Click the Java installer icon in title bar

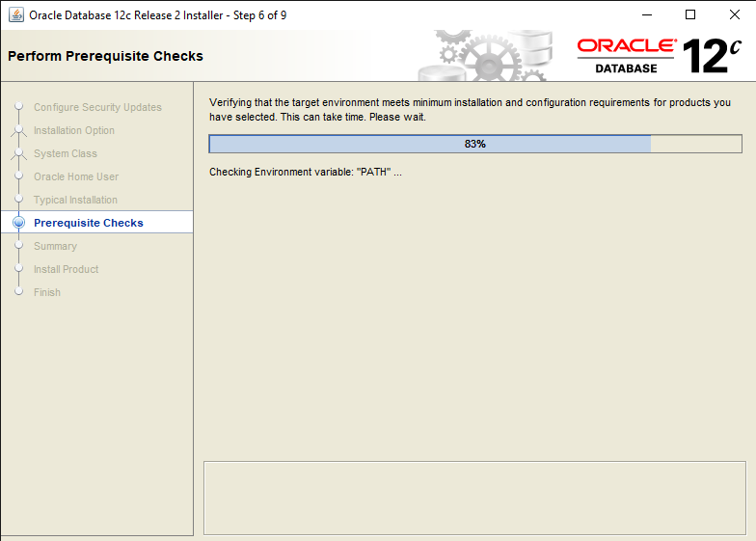[x=15, y=15]
